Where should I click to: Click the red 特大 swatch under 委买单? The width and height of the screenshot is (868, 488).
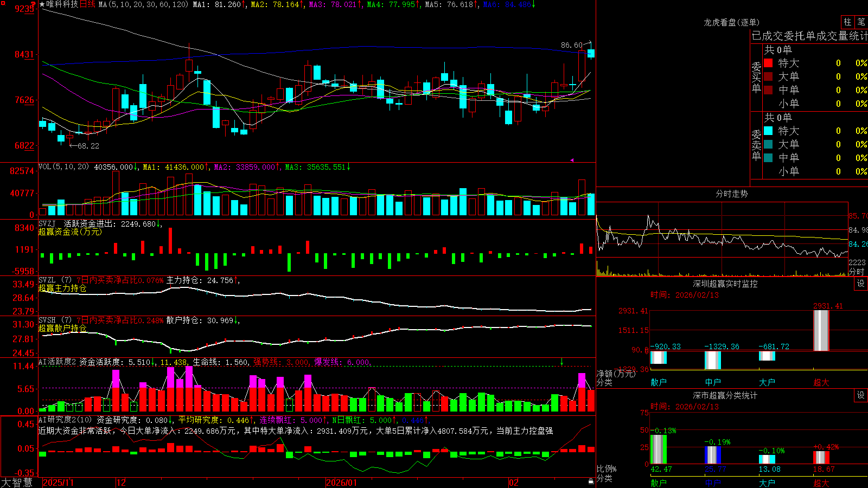768,63
